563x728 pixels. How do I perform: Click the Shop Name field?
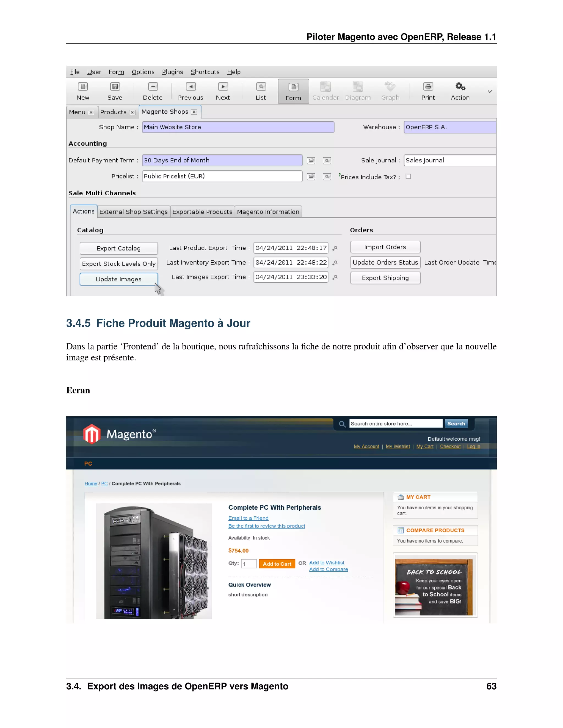pos(238,127)
